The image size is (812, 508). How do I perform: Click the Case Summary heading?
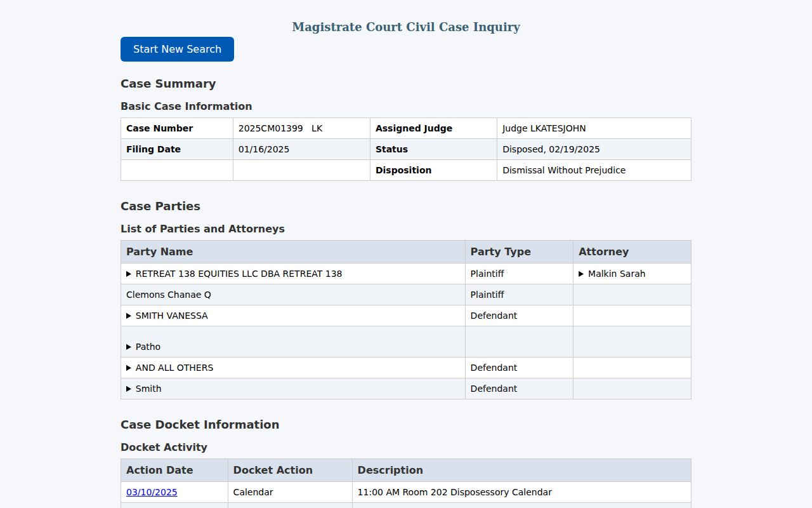click(x=168, y=84)
